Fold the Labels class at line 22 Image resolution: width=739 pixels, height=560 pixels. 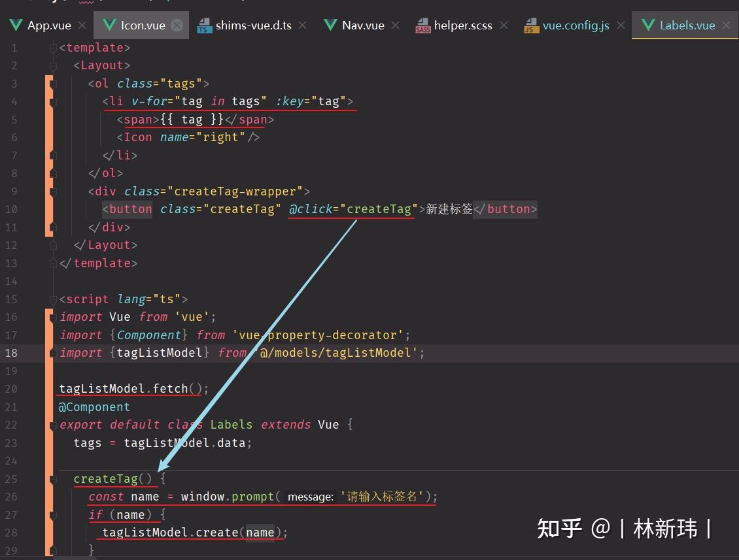pos(53,425)
